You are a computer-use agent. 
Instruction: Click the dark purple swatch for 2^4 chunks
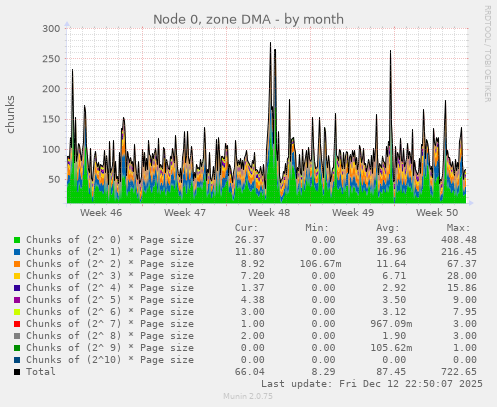(17, 288)
